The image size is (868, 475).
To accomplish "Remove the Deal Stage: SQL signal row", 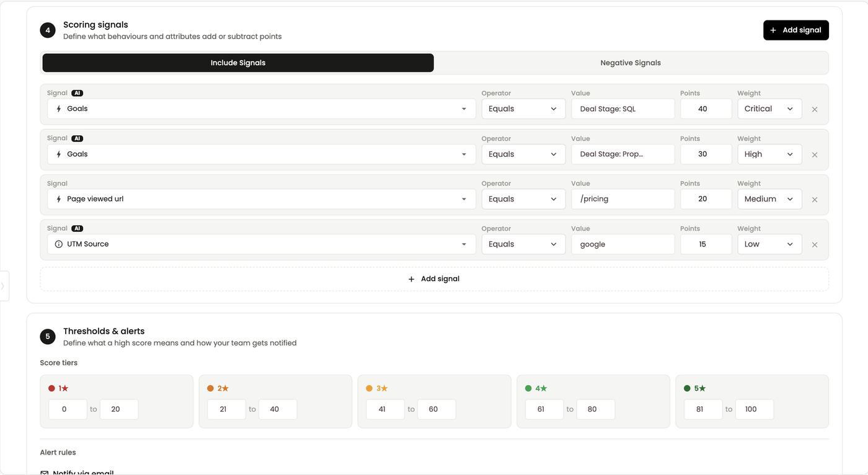I will 815,109.
